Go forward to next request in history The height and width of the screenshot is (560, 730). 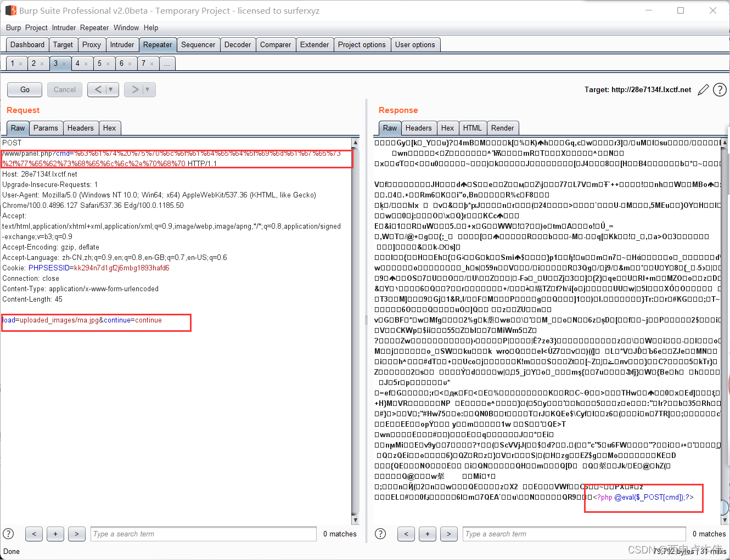click(x=134, y=89)
